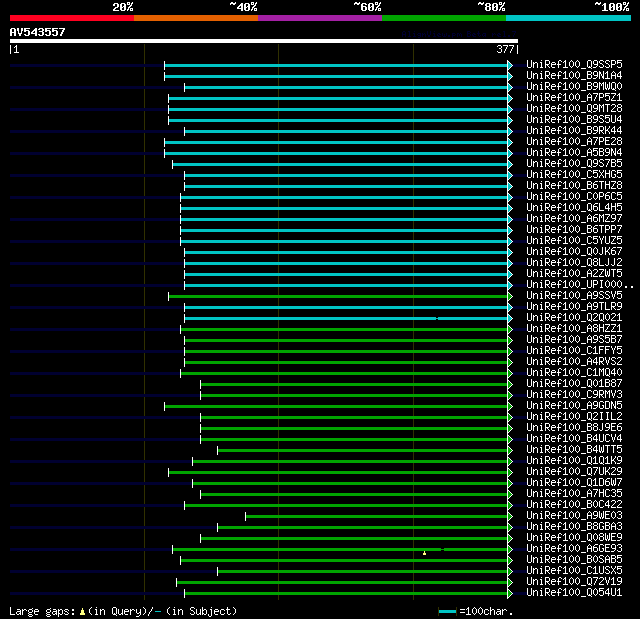640x619 pixels.
Task: Select the UniRef100_A8HZZ1 hit name
Action: coord(574,329)
